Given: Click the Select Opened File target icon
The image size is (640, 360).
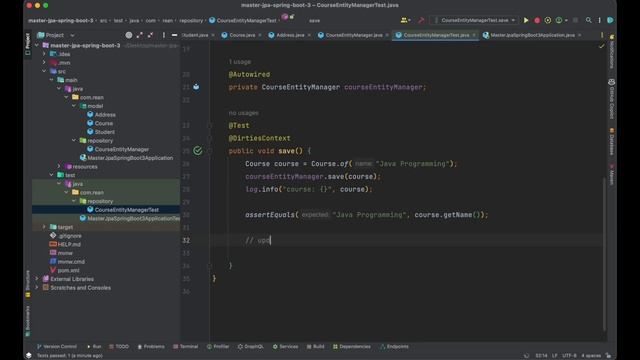Looking at the screenshot, I should [x=129, y=35].
